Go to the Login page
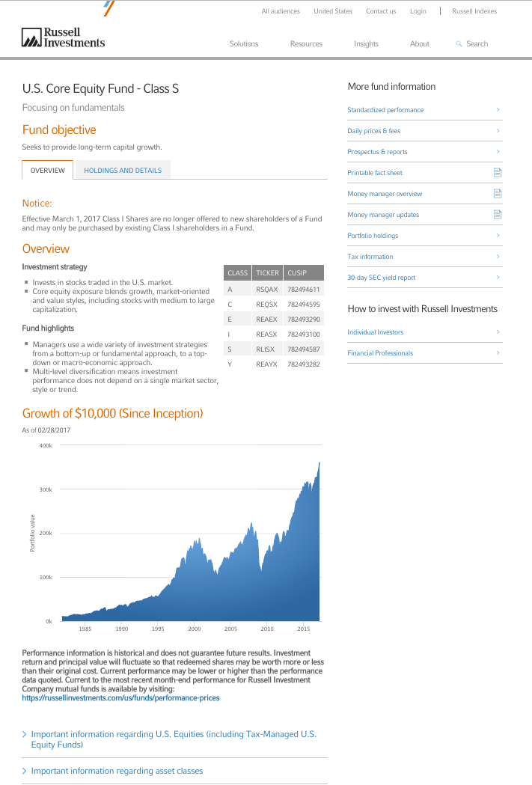532x785 pixels. click(x=418, y=11)
